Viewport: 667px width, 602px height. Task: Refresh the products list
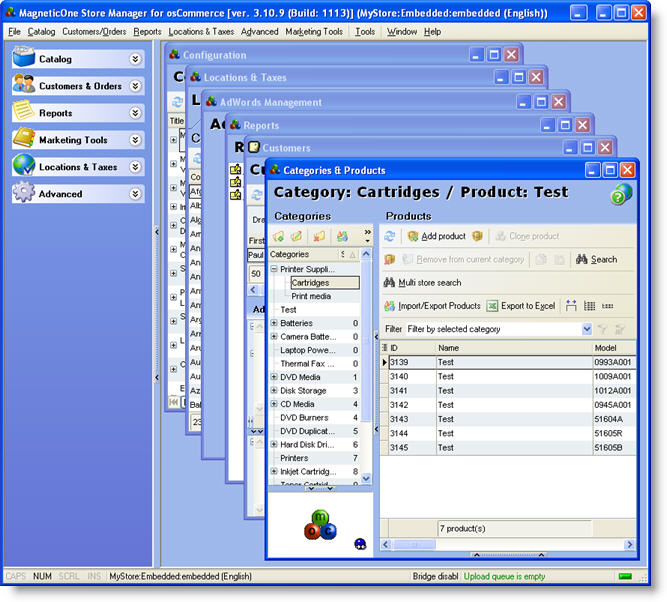(390, 236)
